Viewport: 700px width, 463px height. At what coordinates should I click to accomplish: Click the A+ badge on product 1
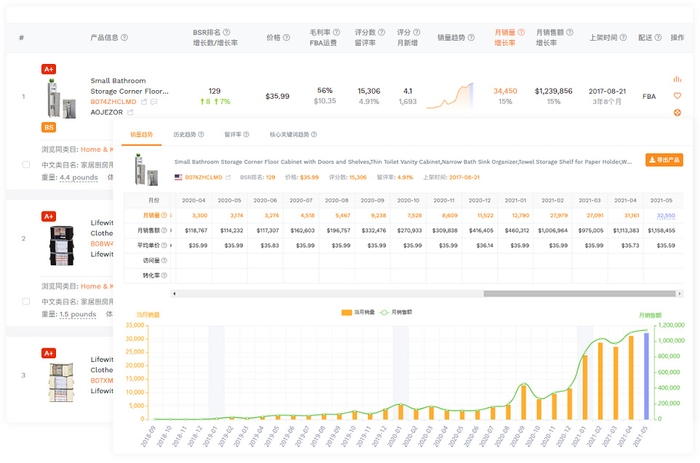tap(49, 69)
